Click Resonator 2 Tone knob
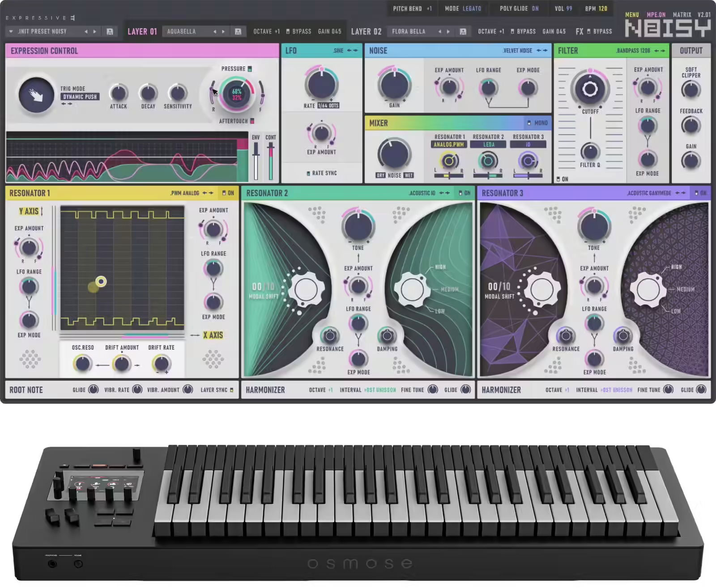The image size is (716, 588). [358, 226]
